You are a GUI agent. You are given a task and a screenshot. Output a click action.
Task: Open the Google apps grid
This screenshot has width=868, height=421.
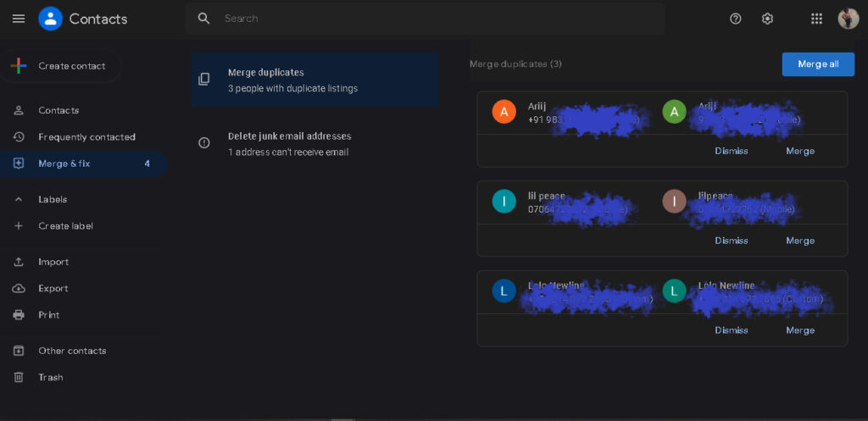(816, 19)
